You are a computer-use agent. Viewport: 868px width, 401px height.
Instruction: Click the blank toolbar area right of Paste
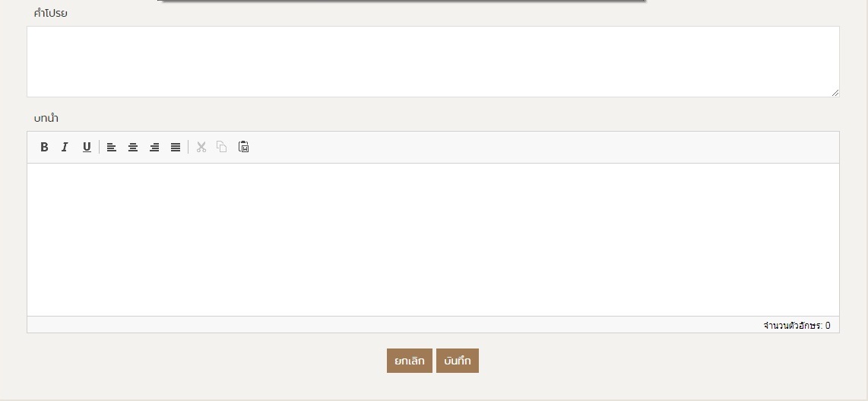click(x=532, y=147)
